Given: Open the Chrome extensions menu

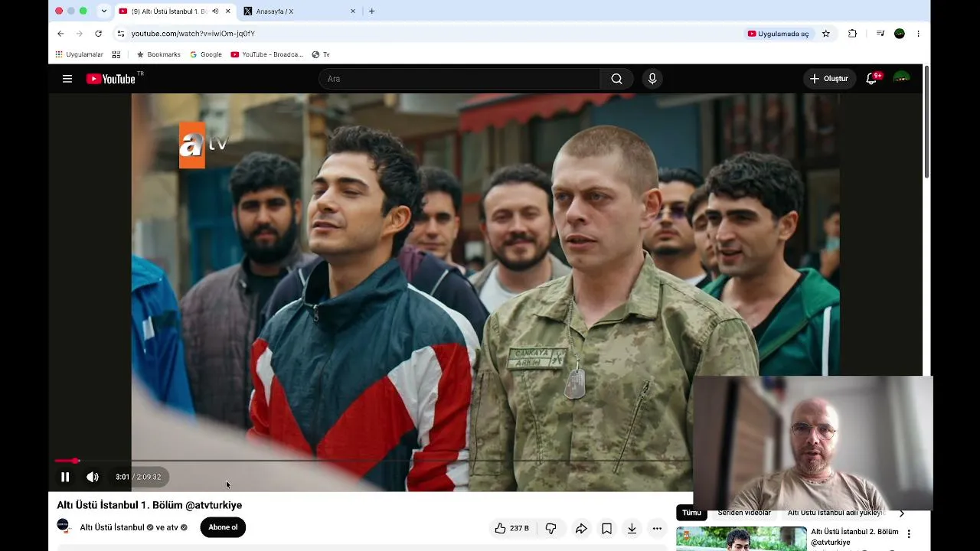Looking at the screenshot, I should coord(852,34).
